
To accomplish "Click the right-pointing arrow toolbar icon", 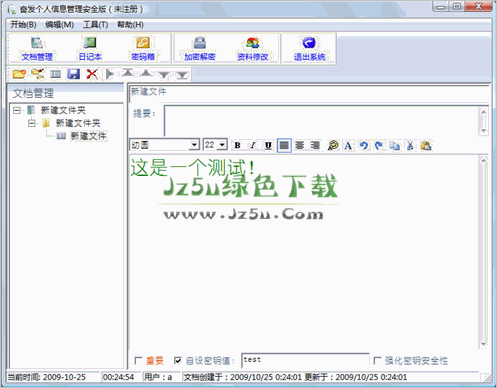I will click(109, 74).
